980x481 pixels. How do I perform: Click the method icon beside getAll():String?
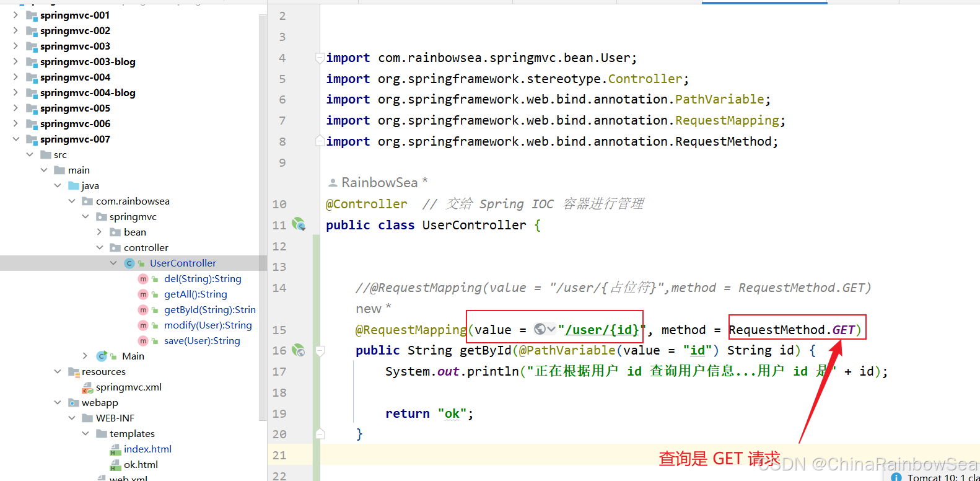(x=143, y=294)
